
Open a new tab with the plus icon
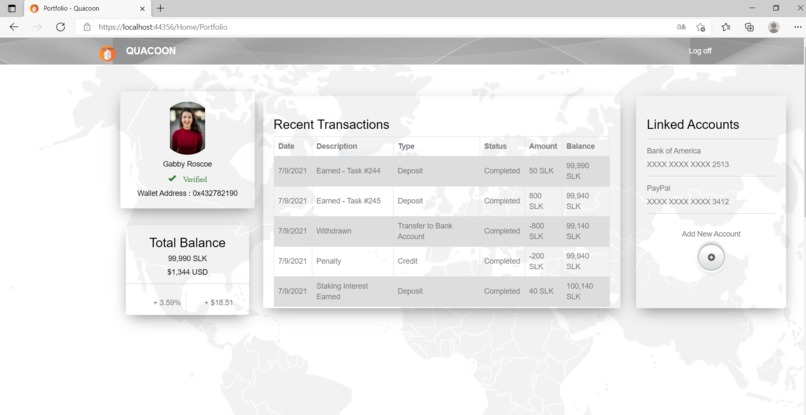pyautogui.click(x=160, y=8)
